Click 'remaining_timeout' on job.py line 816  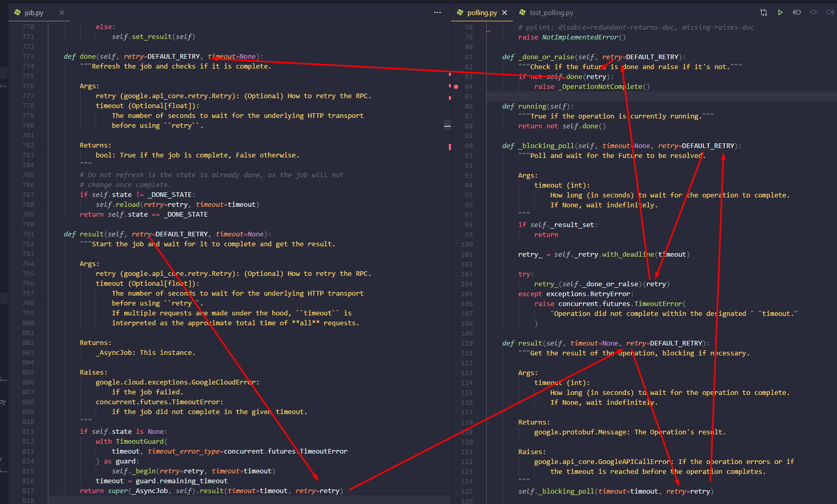pos(194,481)
